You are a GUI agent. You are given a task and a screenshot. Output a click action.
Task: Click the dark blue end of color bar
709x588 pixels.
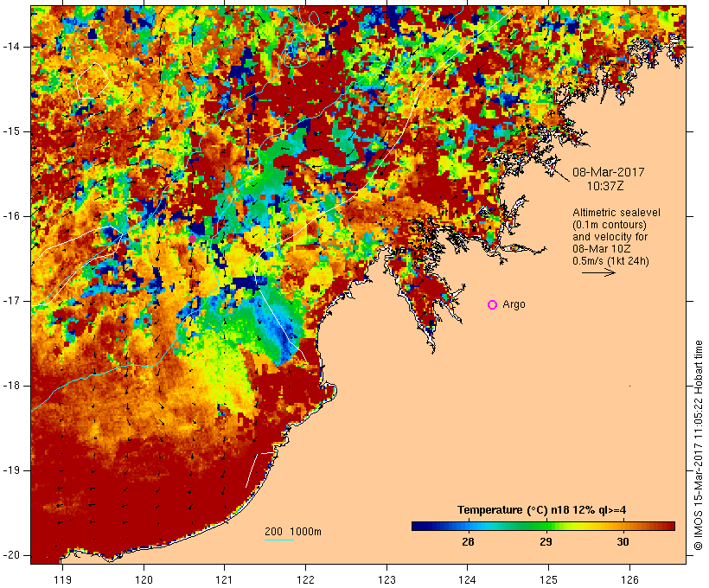(418, 526)
